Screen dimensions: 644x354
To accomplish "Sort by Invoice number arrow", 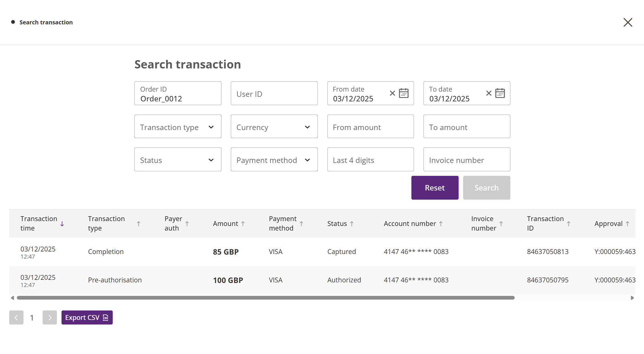I will click(x=501, y=224).
